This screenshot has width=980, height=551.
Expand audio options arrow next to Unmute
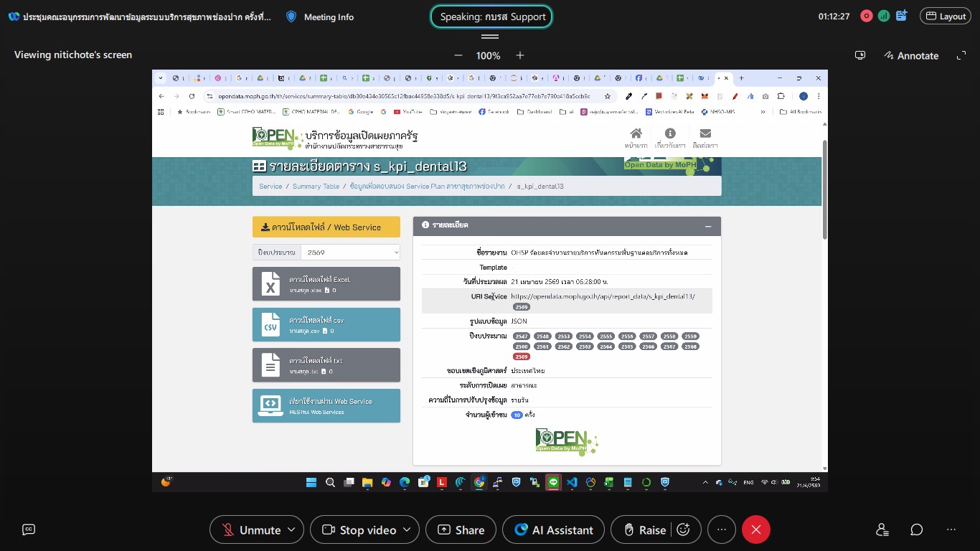(x=291, y=529)
